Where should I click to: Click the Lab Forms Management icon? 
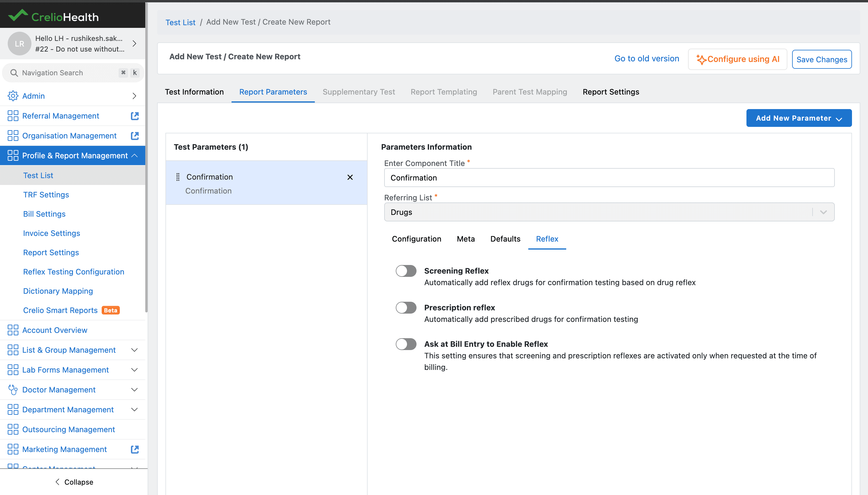[x=13, y=370]
